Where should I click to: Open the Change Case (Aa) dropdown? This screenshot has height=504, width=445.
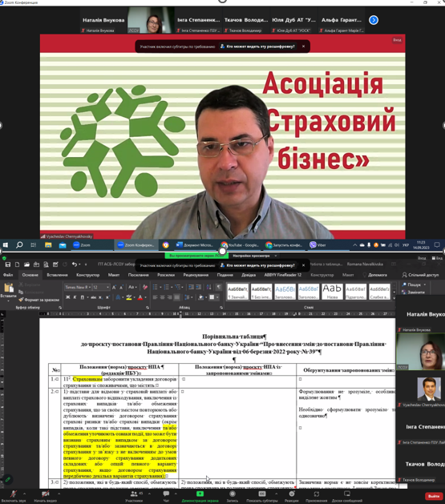[131, 287]
